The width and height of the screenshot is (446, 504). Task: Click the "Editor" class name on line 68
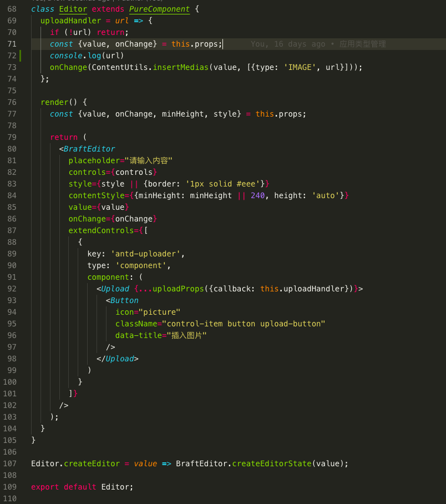(73, 9)
